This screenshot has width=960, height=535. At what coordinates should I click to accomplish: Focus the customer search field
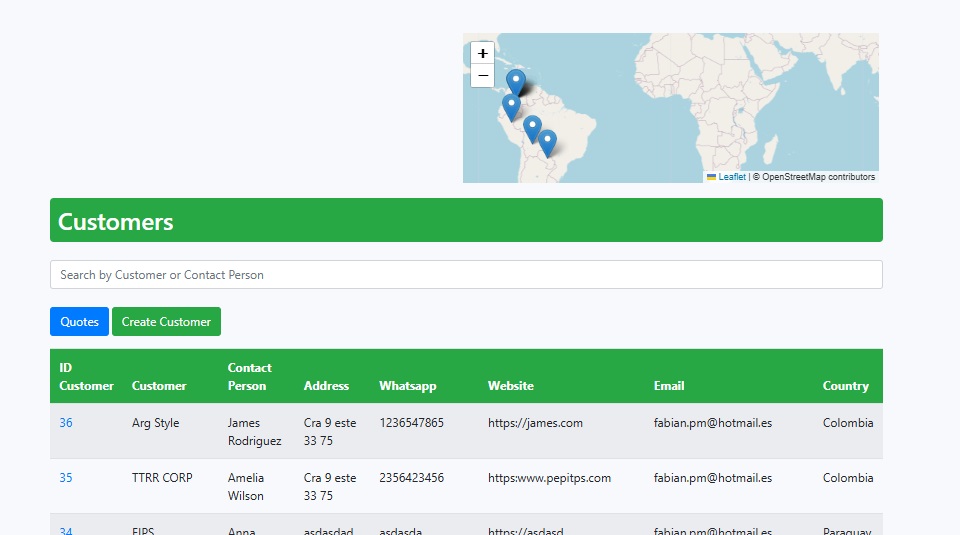[466, 275]
